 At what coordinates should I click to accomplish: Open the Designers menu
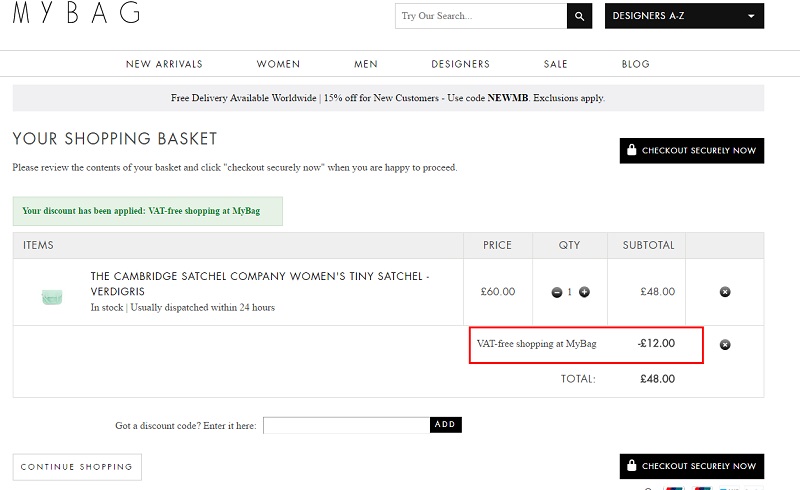click(x=460, y=64)
